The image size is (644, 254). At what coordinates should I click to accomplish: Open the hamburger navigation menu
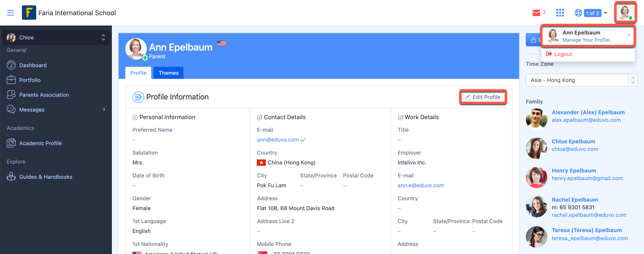tap(10, 13)
